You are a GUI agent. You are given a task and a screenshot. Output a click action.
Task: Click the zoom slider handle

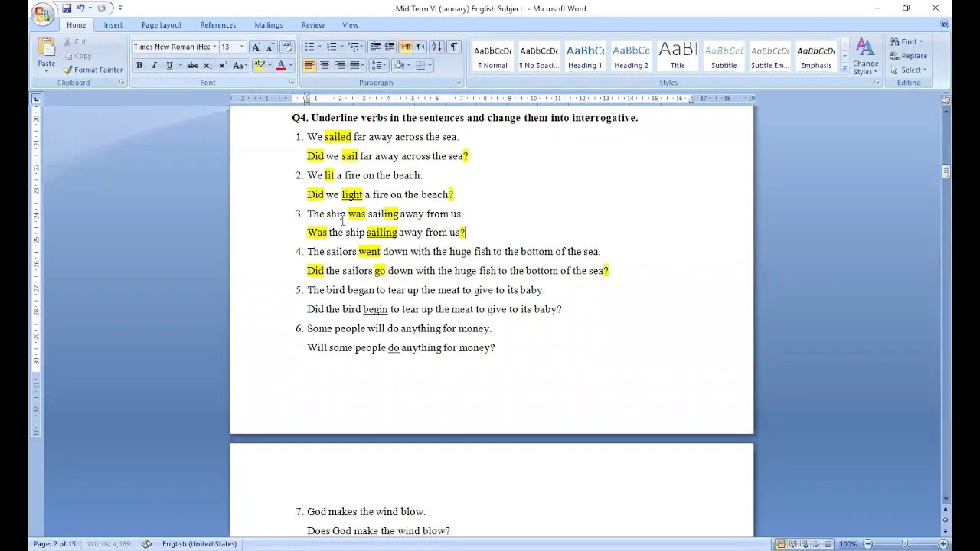[905, 544]
